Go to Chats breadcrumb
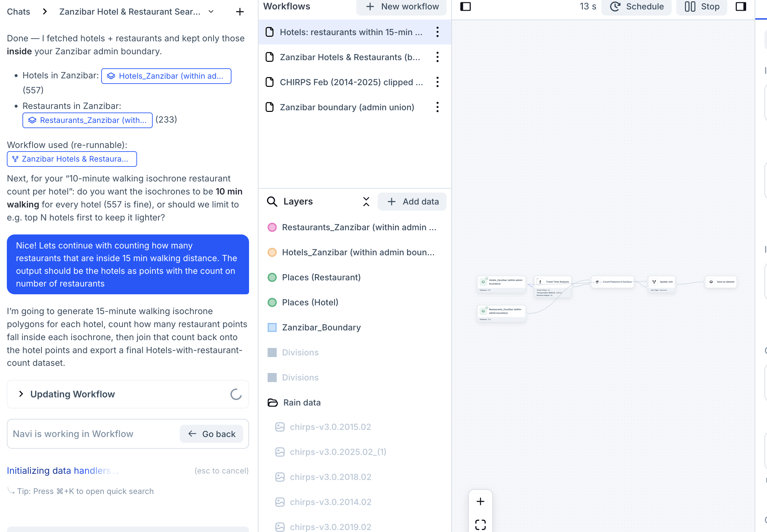The image size is (767, 532). tap(18, 12)
